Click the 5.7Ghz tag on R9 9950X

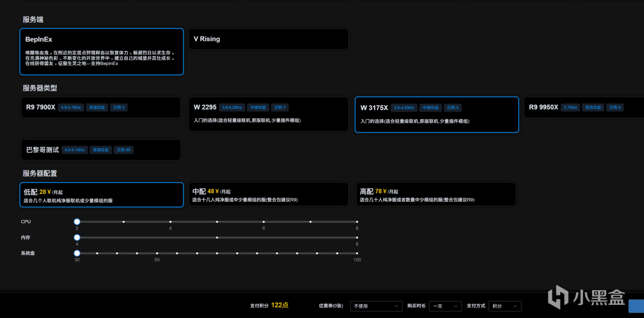click(571, 107)
